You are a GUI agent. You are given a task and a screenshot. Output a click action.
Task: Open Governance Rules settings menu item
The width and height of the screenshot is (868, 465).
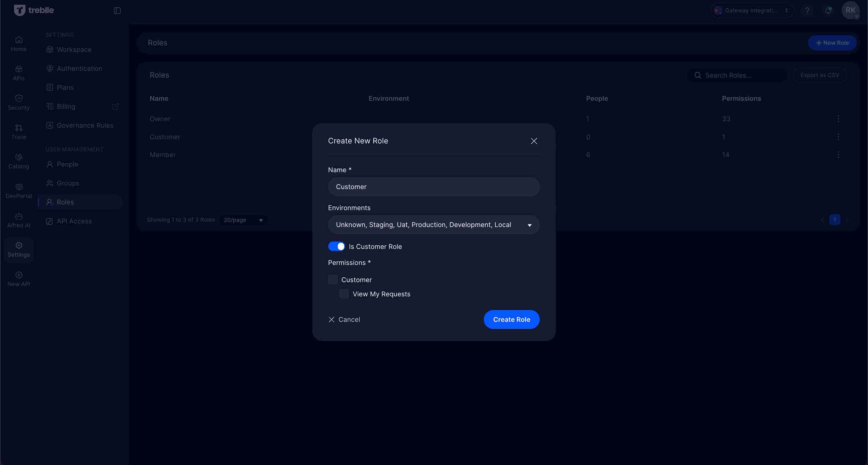pyautogui.click(x=84, y=125)
